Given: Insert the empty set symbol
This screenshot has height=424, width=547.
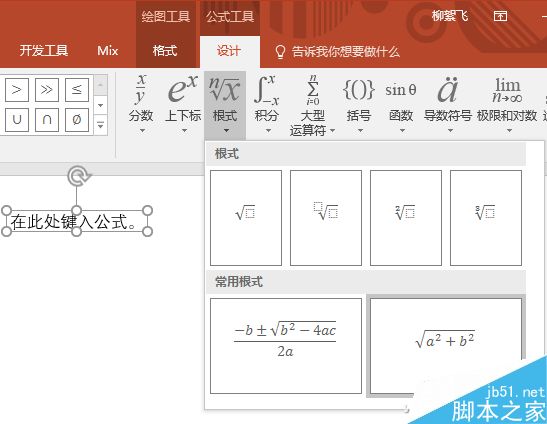Looking at the screenshot, I should point(77,120).
